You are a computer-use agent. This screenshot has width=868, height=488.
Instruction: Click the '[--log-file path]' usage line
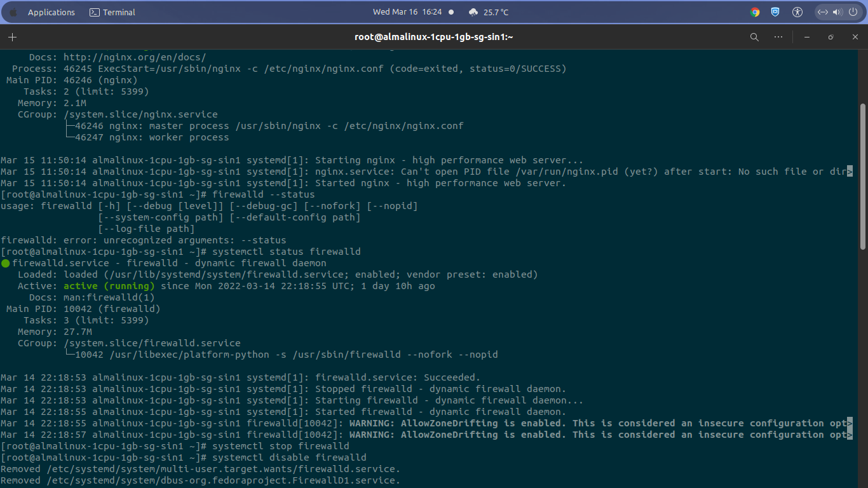tap(146, 229)
